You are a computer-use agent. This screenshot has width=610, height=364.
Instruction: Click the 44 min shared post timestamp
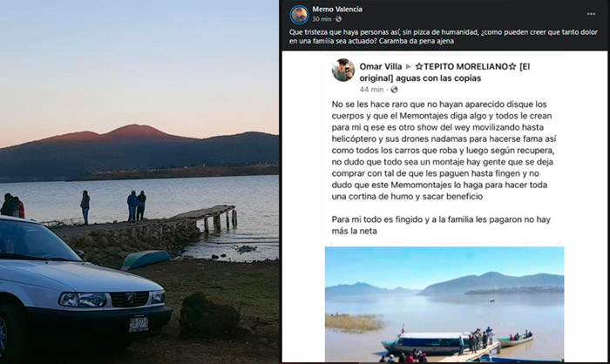click(371, 90)
